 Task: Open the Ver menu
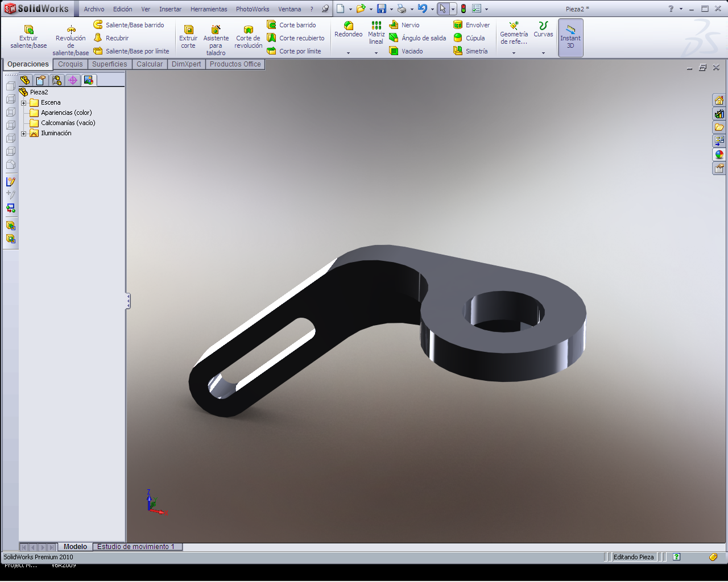(146, 9)
